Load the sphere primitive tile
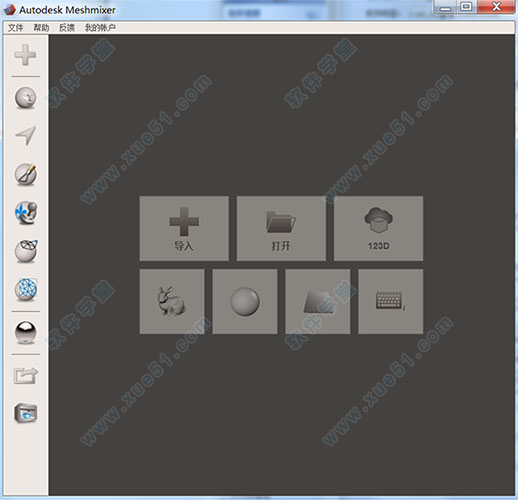This screenshot has height=500, width=518. point(245,301)
